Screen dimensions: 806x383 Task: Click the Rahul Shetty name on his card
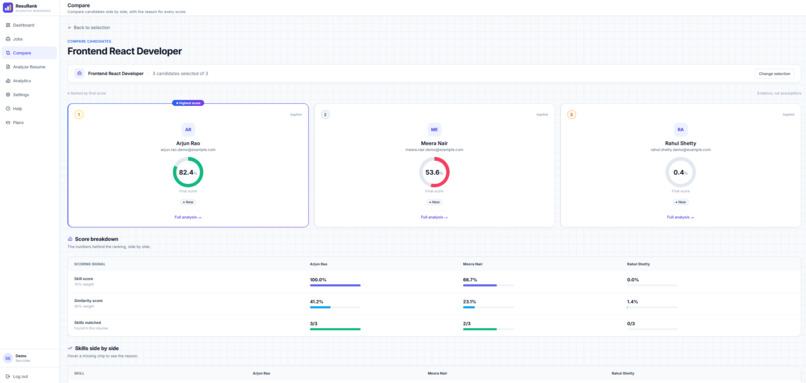tap(681, 143)
